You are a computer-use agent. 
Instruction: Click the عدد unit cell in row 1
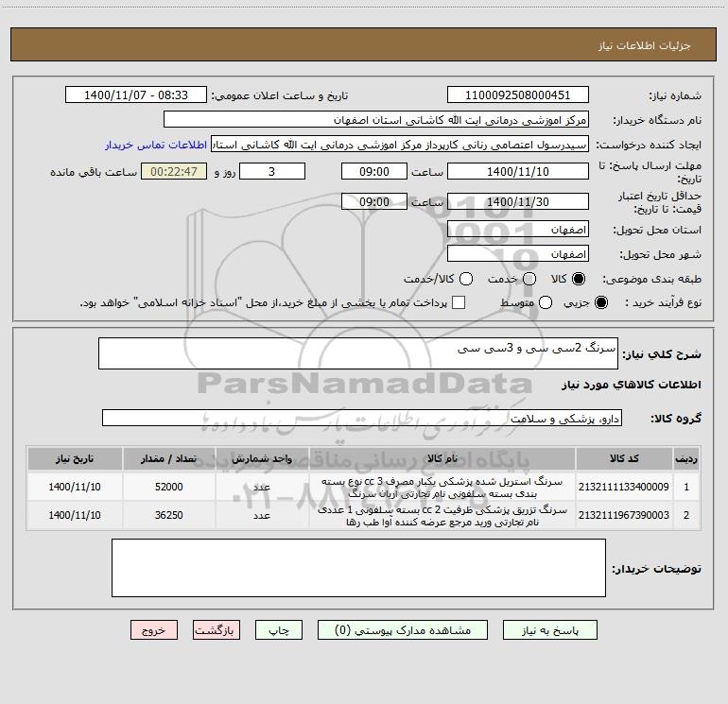click(262, 487)
